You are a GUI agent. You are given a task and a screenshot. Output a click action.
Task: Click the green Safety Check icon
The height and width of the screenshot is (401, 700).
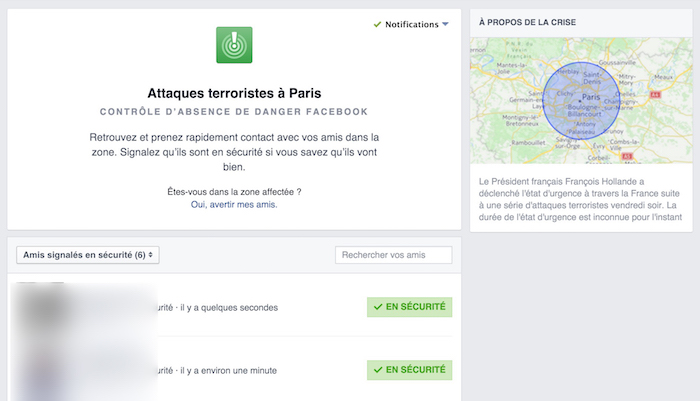234,45
